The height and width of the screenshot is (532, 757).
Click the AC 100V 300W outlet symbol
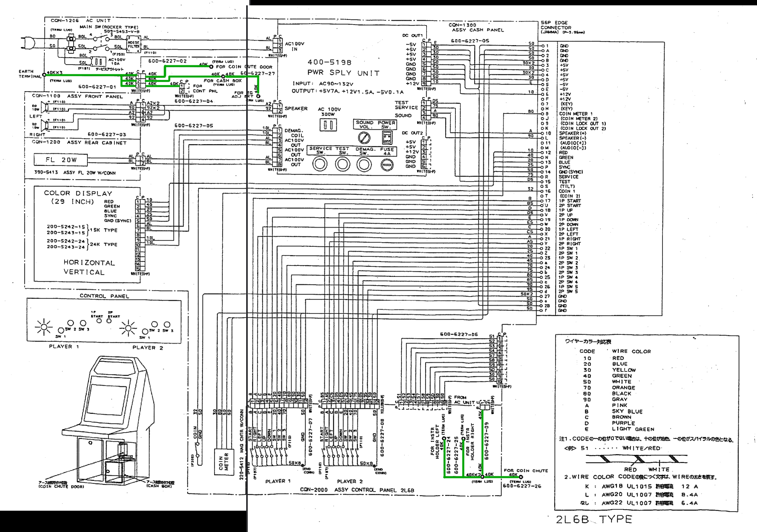pyautogui.click(x=328, y=125)
